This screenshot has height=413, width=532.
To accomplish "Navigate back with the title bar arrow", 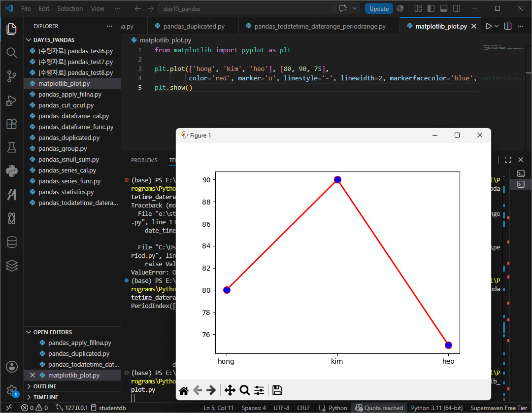I will [137, 8].
